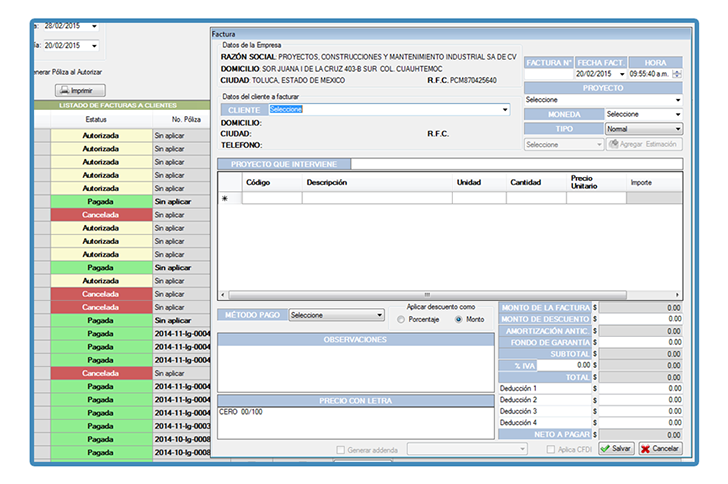Click the HORA time spinner arrows

coord(677,74)
